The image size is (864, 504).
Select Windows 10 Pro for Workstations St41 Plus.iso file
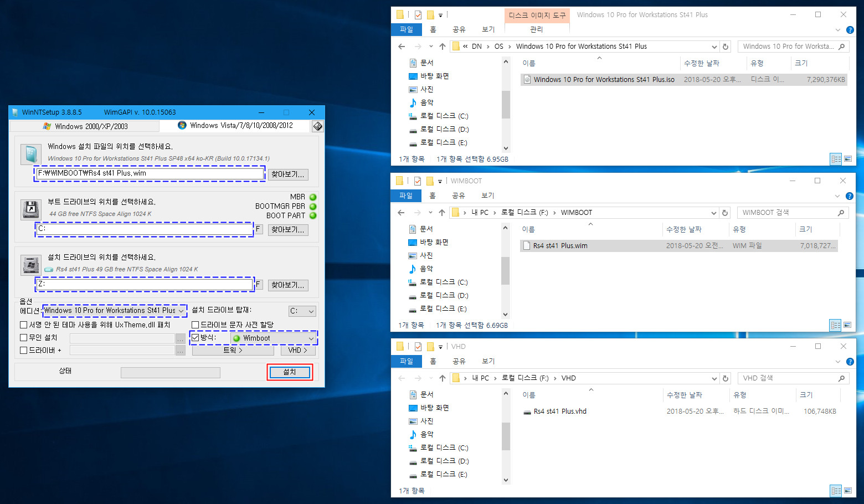(x=684, y=80)
